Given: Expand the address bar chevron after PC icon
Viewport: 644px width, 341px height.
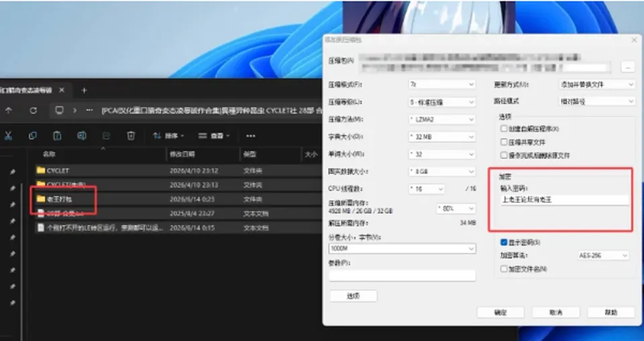Looking at the screenshot, I should tap(74, 111).
